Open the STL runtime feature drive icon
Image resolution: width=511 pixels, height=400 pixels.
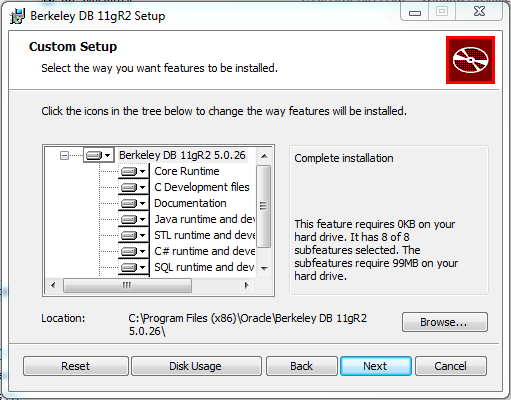pyautogui.click(x=133, y=235)
